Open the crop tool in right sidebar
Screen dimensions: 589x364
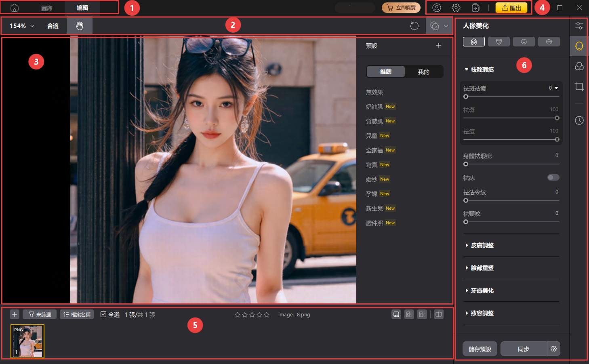click(579, 86)
